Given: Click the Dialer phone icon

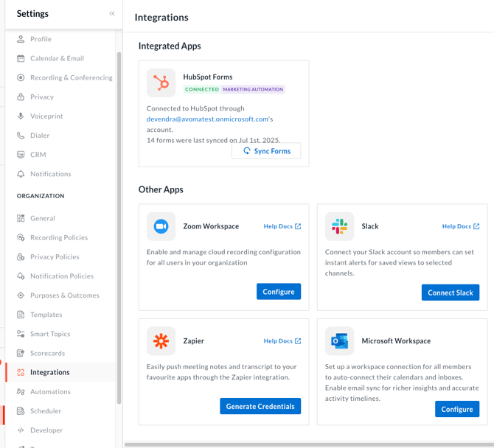Looking at the screenshot, I should click(21, 136).
